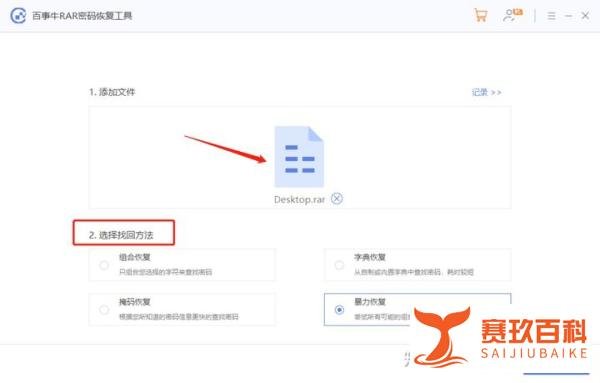The width and height of the screenshot is (600, 383).
Task: Remove Desktop.rar with the circled X
Action: [337, 199]
